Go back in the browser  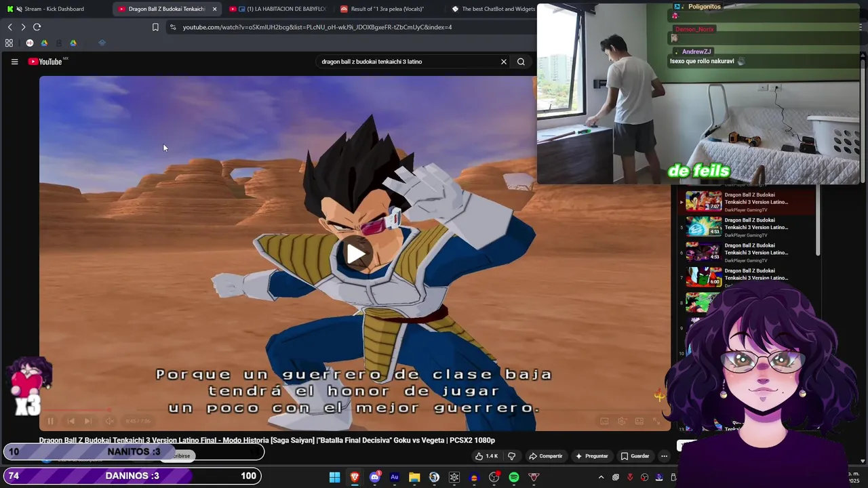pos(9,27)
